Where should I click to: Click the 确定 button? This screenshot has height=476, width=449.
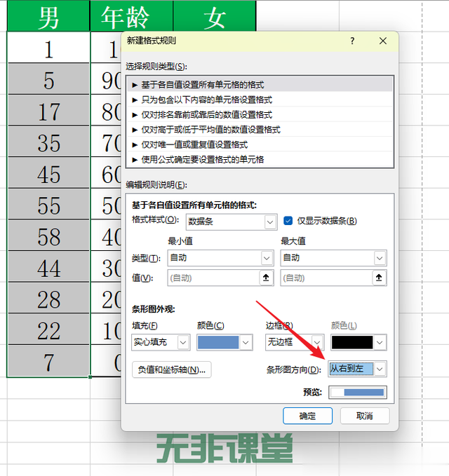307,416
